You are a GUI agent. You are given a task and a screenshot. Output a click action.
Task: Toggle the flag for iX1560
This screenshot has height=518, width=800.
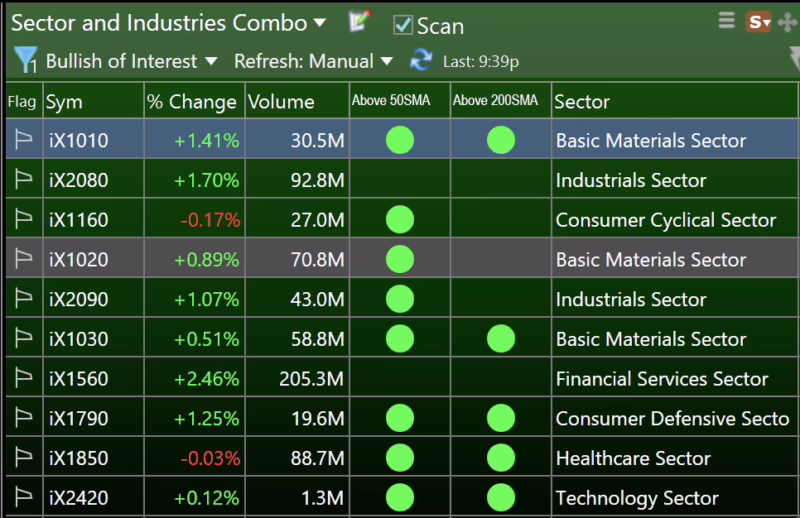pos(23,379)
